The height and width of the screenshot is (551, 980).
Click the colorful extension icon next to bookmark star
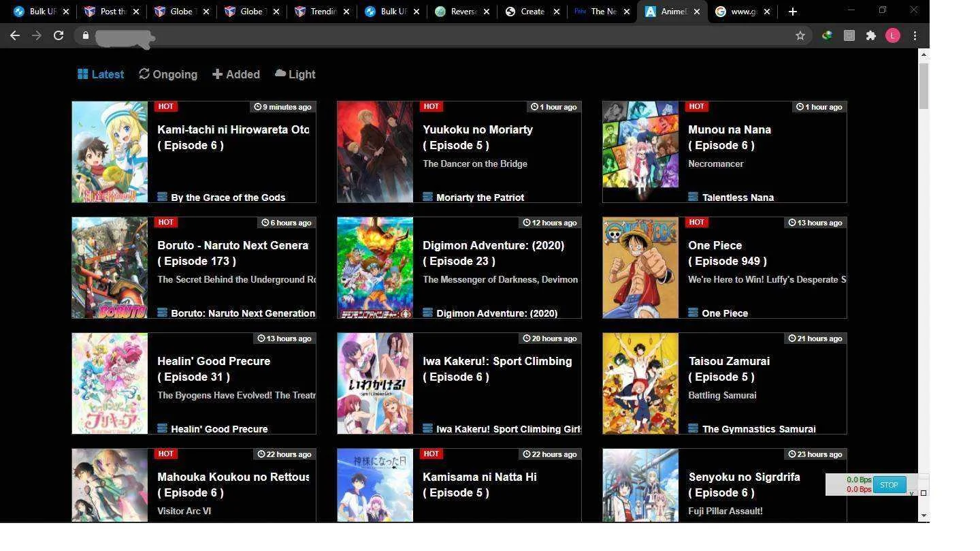pyautogui.click(x=827, y=35)
